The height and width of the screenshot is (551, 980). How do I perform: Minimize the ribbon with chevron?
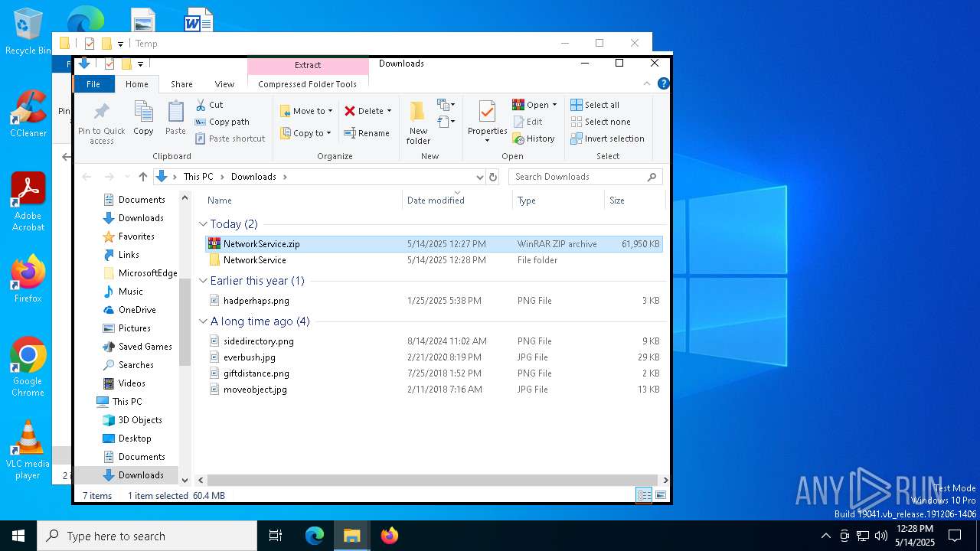coord(647,83)
